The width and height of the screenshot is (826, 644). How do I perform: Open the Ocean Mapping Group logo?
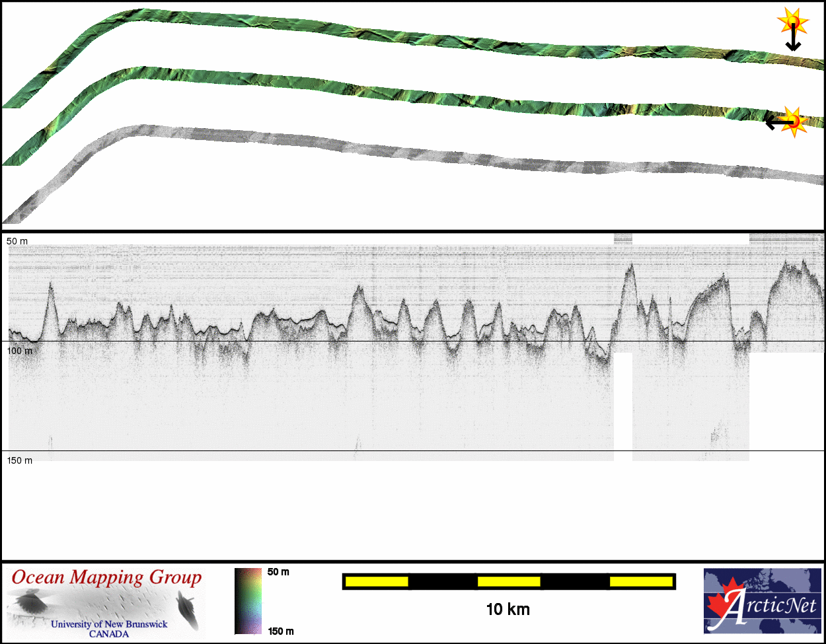click(x=106, y=602)
